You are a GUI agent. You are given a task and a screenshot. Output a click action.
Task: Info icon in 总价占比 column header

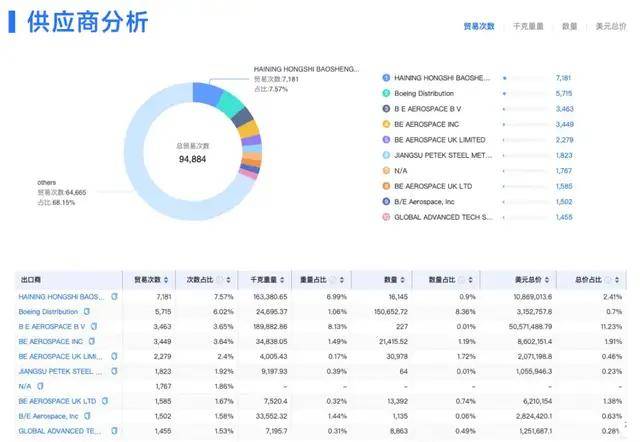point(608,280)
